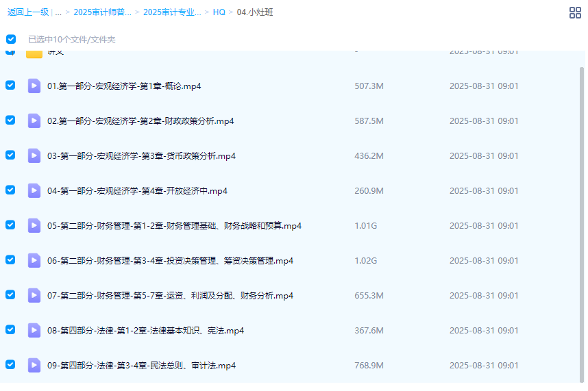Click the file list vertical scrollbar
Image resolution: width=588 pixels, height=391 pixels.
582,225
